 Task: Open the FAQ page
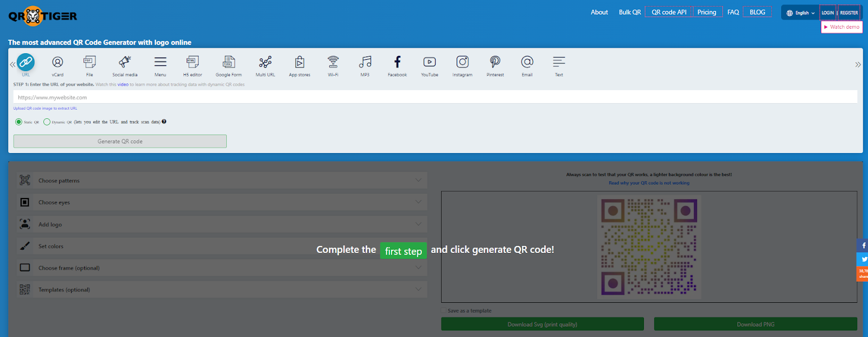(x=733, y=12)
